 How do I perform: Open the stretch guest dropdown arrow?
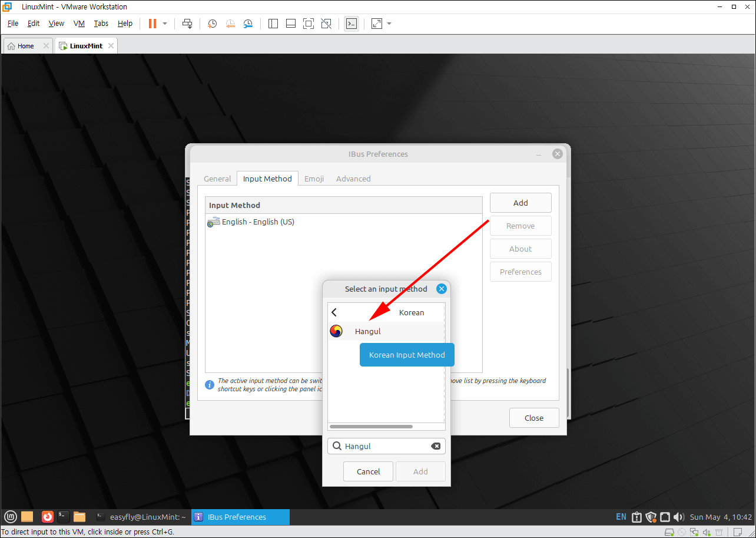pos(389,24)
